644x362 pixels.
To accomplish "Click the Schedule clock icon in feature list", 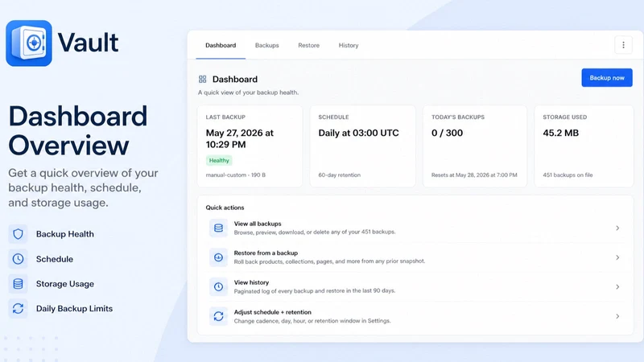I will coord(18,259).
